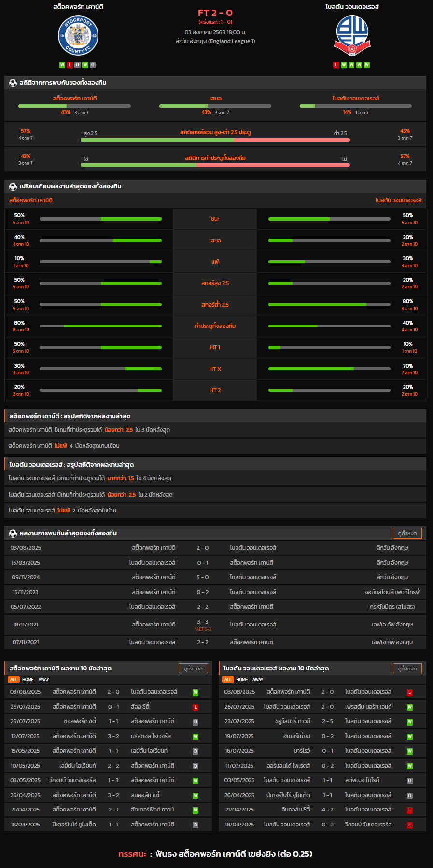Click the ทำประตูทั้งสองทีม comparison label

pyautogui.click(x=215, y=326)
